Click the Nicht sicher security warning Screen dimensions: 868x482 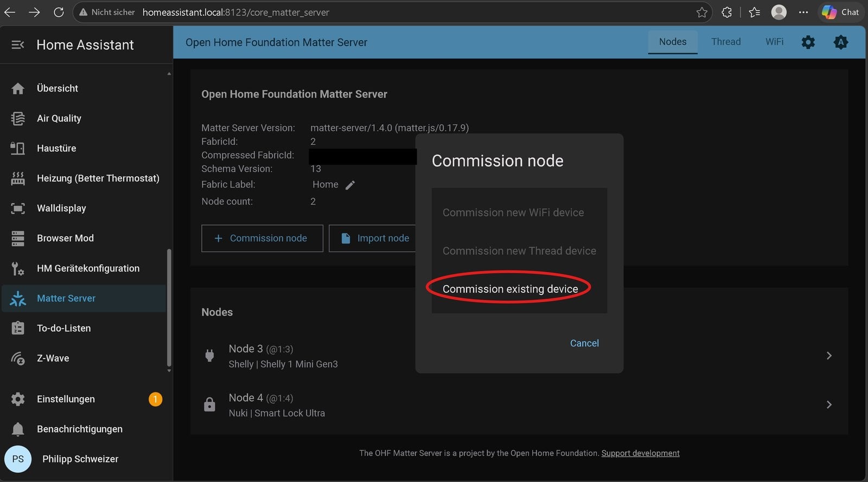pos(107,12)
